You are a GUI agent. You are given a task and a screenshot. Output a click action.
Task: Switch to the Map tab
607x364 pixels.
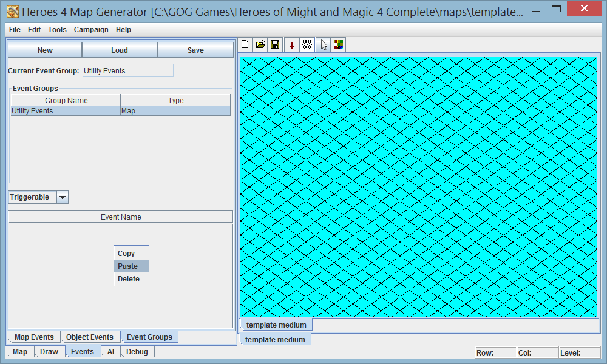coord(20,352)
